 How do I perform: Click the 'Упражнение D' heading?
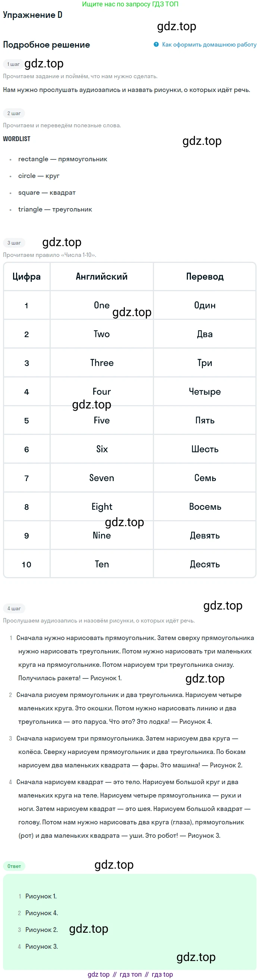[x=33, y=15]
